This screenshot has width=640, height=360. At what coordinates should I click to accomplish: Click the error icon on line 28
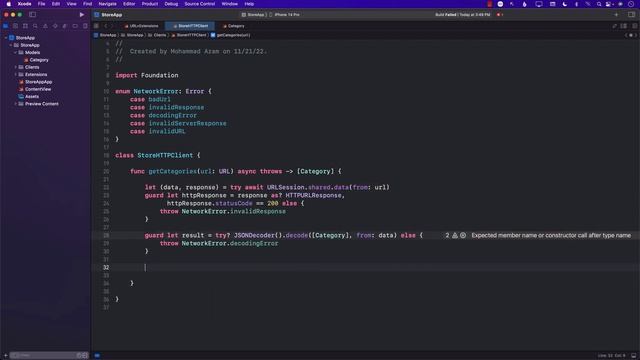pyautogui.click(x=463, y=236)
